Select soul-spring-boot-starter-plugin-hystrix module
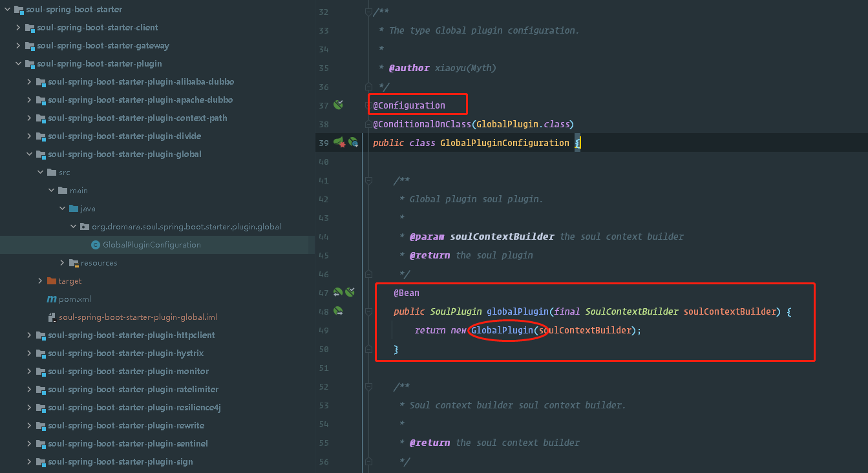868x473 pixels. click(125, 353)
